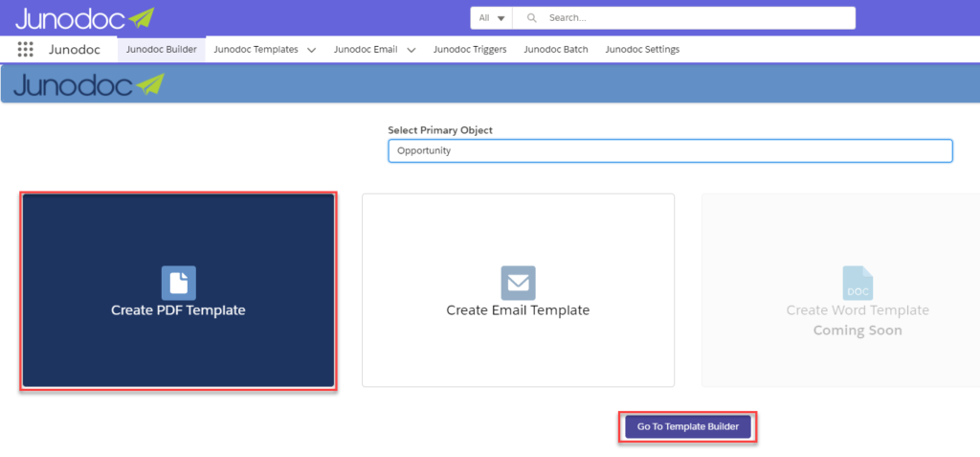Click the Junodoc logo in blue banner
Image resolution: width=980 pixels, height=457 pixels.
click(89, 84)
